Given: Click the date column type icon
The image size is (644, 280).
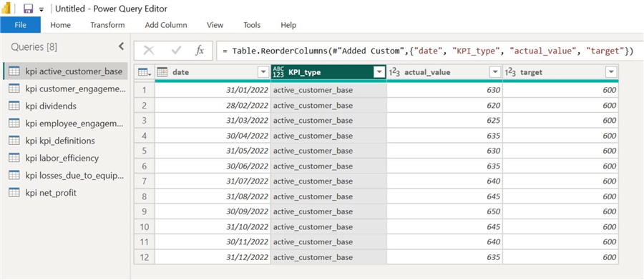Looking at the screenshot, I should coord(162,72).
